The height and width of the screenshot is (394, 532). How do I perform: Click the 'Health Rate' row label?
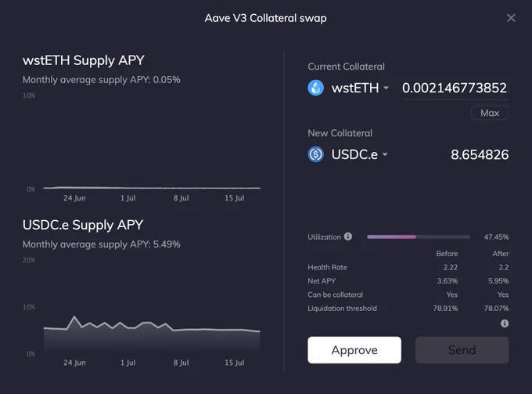coord(327,267)
